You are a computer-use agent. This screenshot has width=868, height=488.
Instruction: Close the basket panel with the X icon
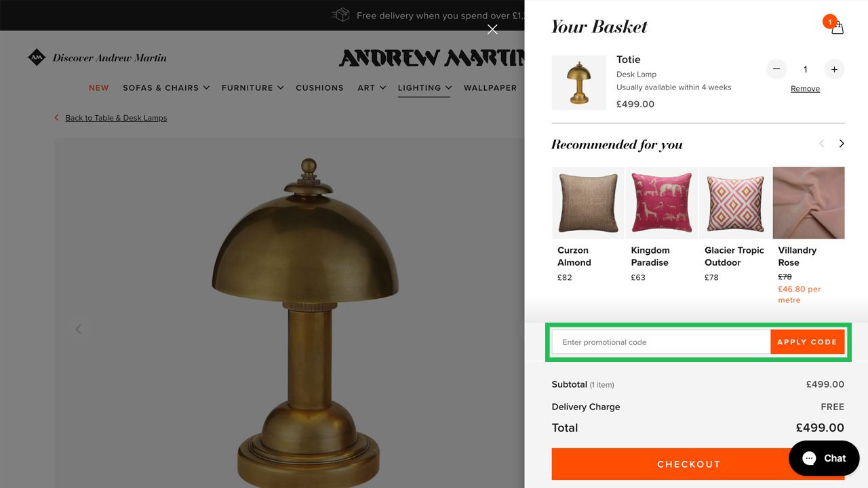[492, 29]
